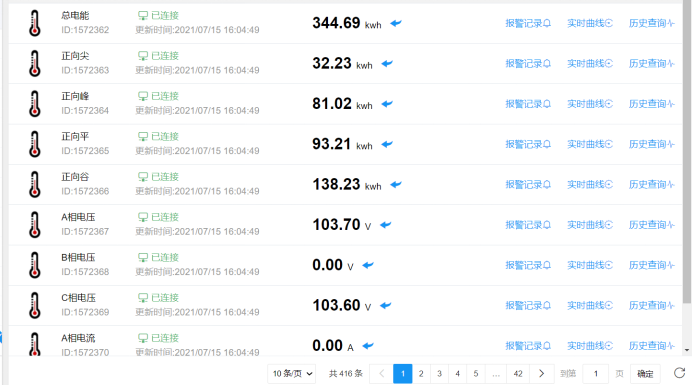Select page 4 in pagination
Image resolution: width=693 pixels, height=385 pixels.
pyautogui.click(x=457, y=374)
